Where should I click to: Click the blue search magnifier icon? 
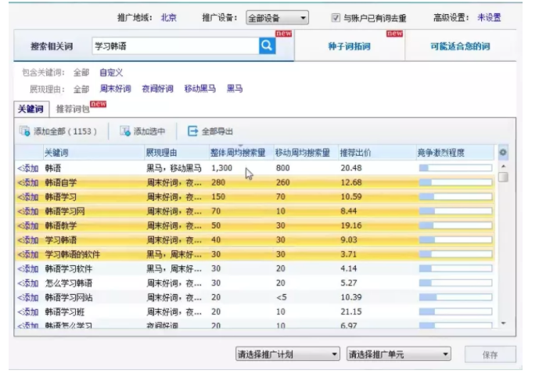pos(267,45)
